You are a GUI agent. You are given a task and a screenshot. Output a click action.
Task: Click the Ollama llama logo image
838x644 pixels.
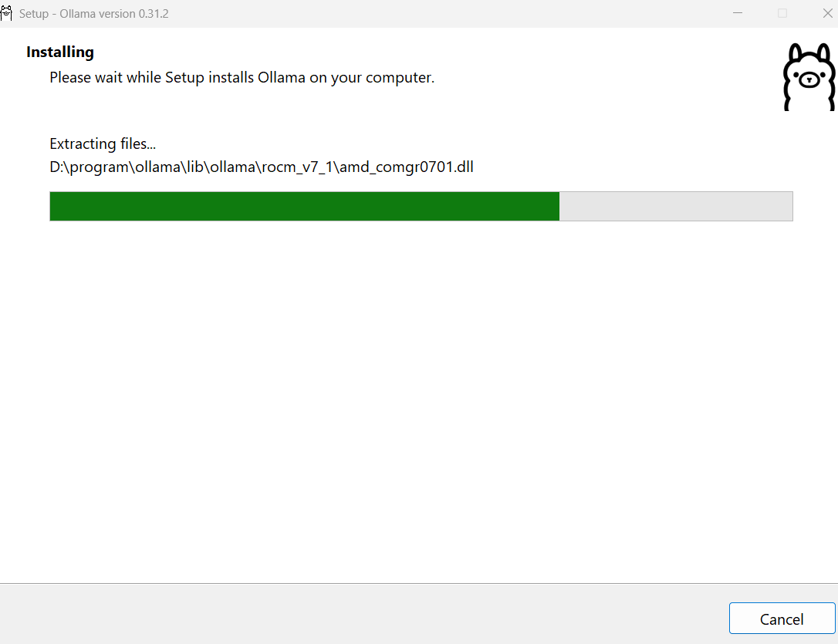pos(809,77)
